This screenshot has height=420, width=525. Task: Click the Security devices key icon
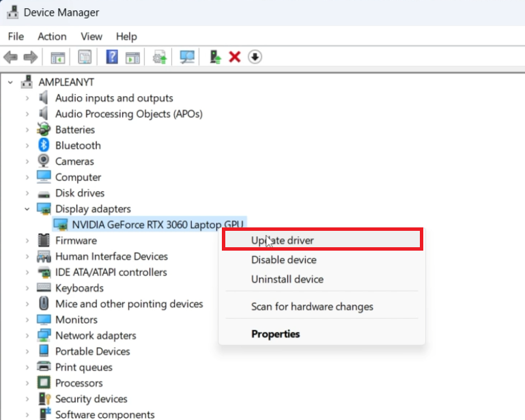(x=44, y=399)
